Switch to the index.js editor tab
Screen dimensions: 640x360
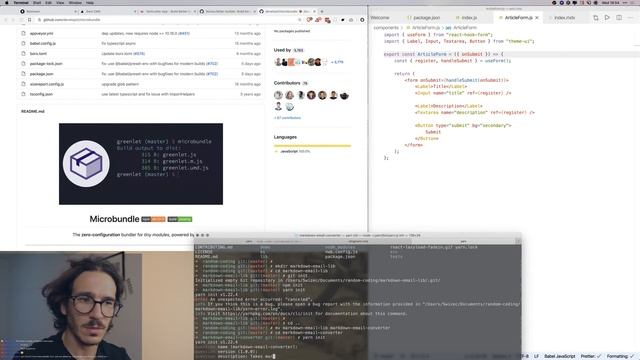coord(466,18)
